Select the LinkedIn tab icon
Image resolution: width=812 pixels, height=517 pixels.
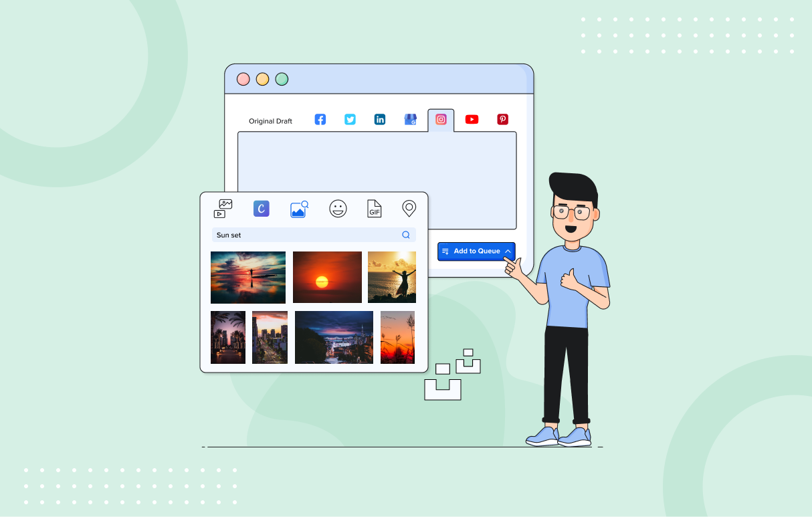click(380, 119)
